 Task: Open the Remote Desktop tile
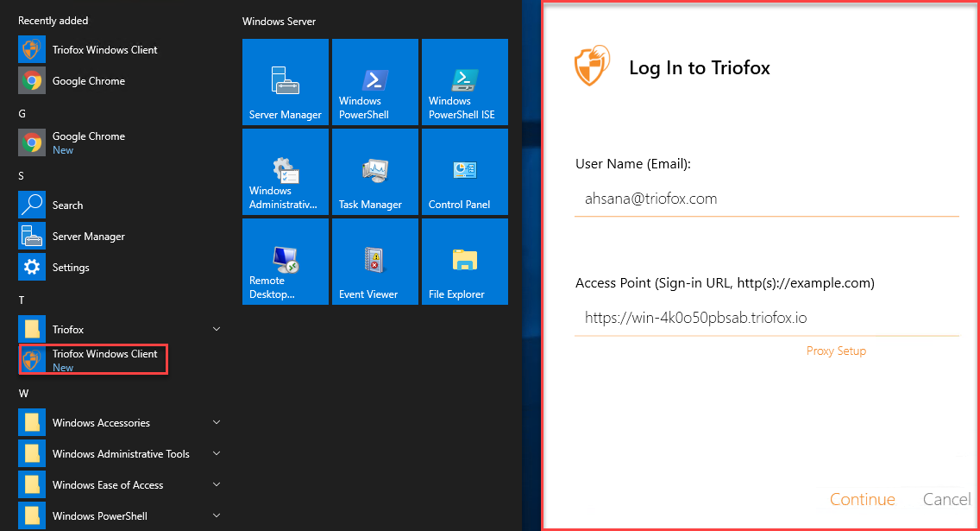click(286, 262)
